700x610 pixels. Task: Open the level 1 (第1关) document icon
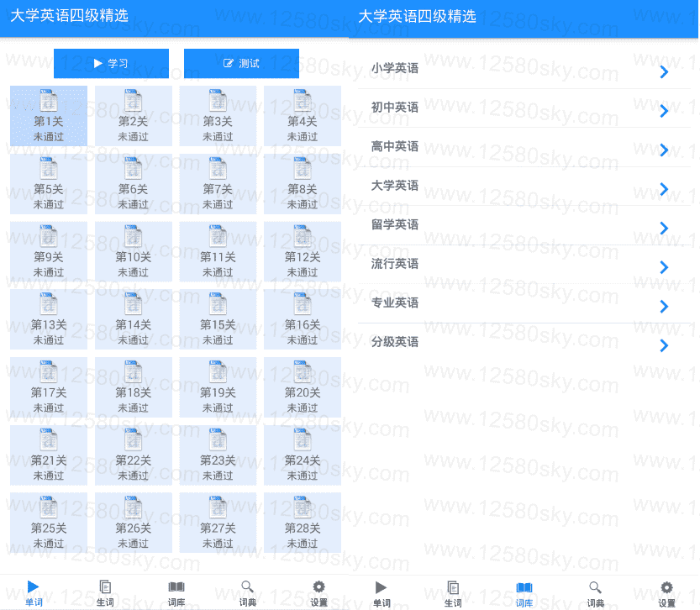[x=49, y=102]
